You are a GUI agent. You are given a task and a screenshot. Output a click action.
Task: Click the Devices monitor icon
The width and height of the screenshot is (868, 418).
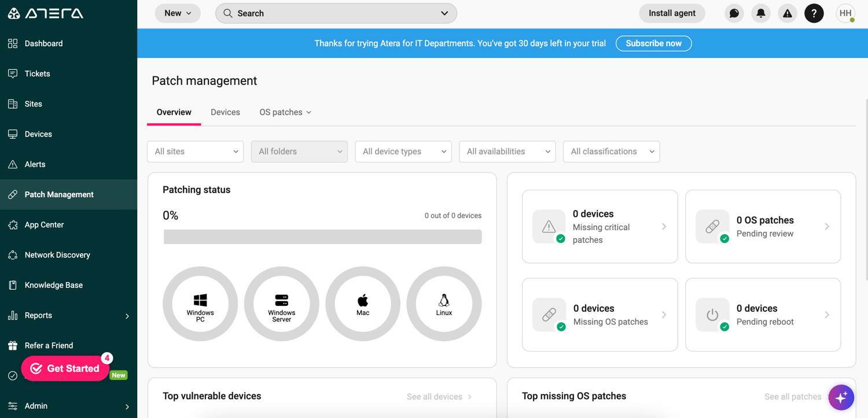pyautogui.click(x=13, y=134)
